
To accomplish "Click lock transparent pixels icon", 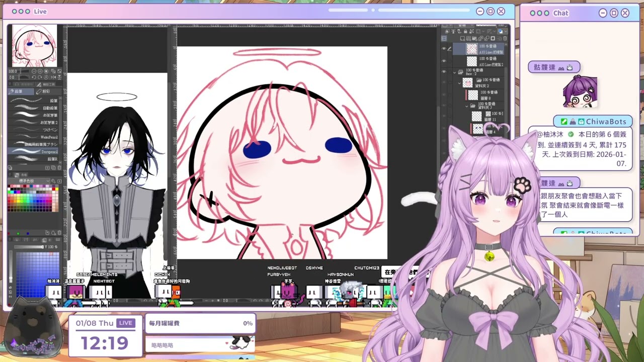I will click(471, 31).
